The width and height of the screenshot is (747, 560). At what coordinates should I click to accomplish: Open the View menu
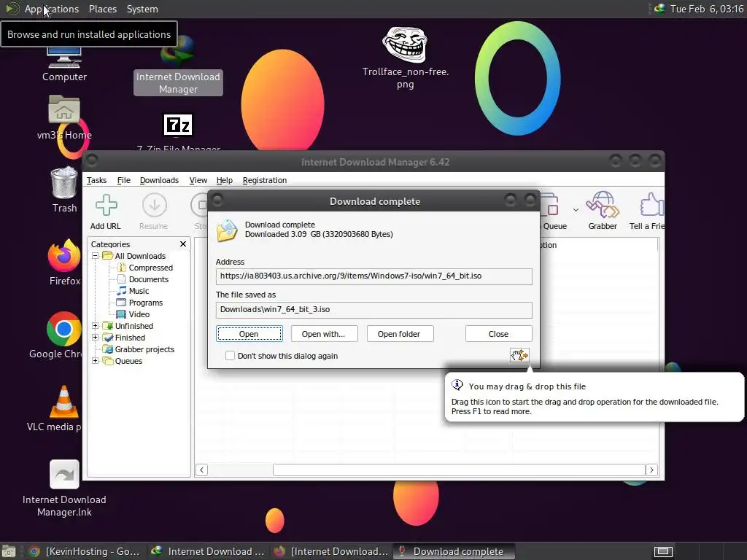pyautogui.click(x=198, y=180)
